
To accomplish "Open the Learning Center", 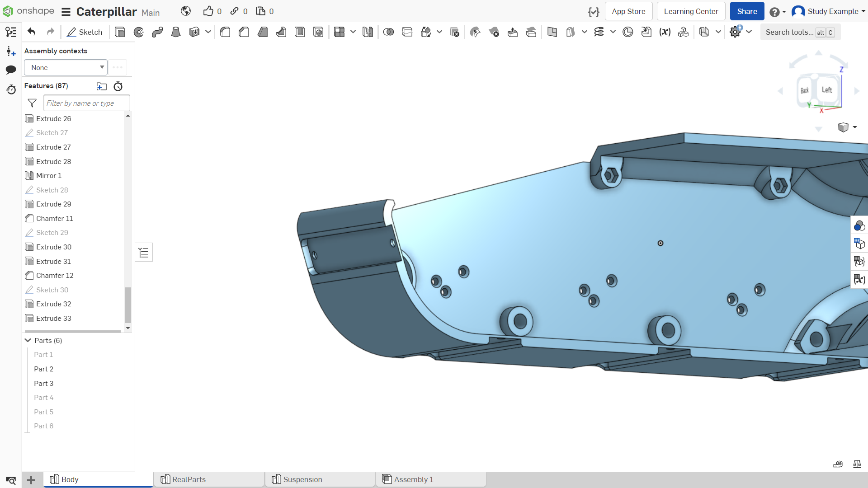I will click(x=691, y=11).
